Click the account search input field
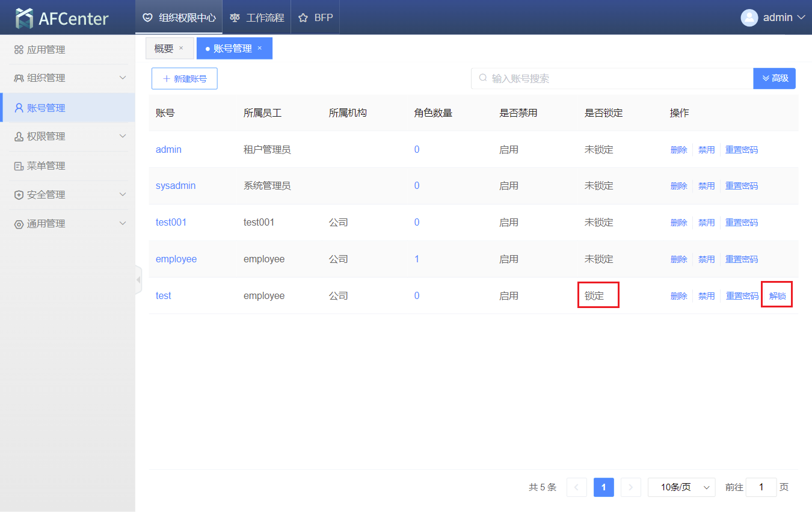This screenshot has height=512, width=812. click(612, 78)
